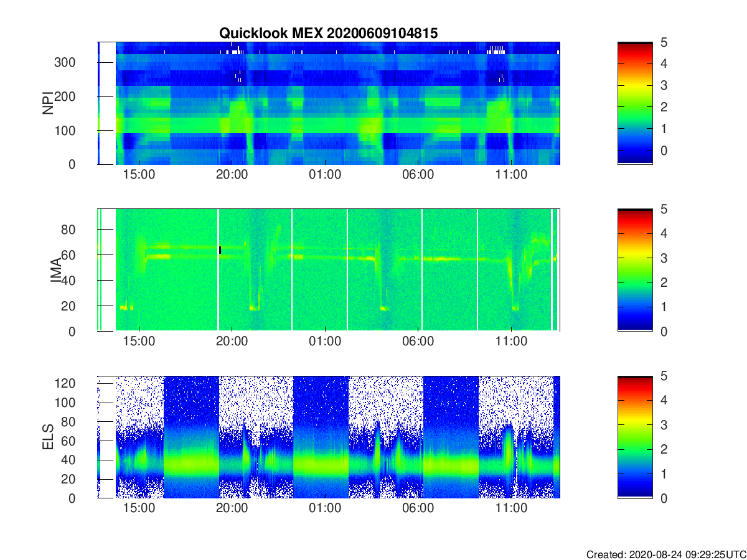This screenshot has width=747, height=560.
Task: Click the black marker in the IMA spectrogram
Action: click(220, 250)
